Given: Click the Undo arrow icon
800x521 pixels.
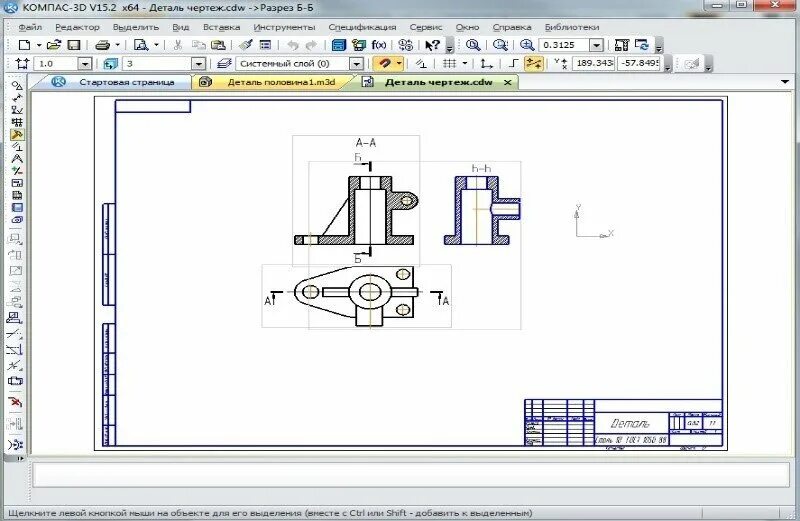Looking at the screenshot, I should coord(292,45).
